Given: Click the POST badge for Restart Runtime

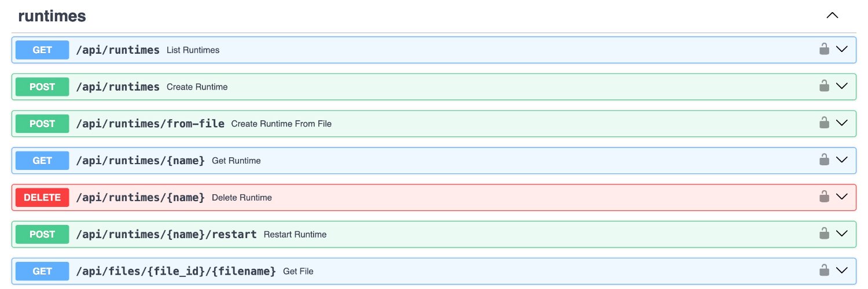Looking at the screenshot, I should (x=42, y=235).
